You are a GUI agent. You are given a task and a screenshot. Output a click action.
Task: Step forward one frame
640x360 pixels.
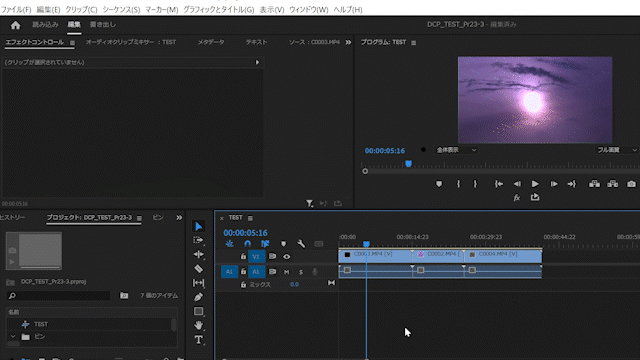[x=554, y=184]
